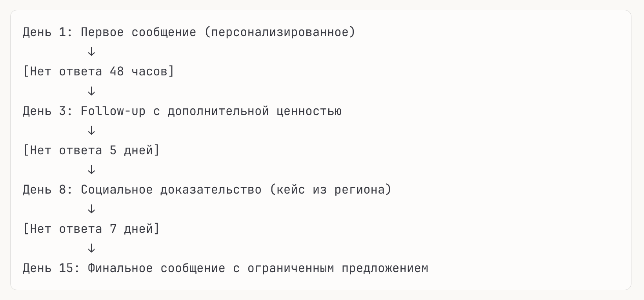Click the arrow below the День 8 line

[x=91, y=209]
